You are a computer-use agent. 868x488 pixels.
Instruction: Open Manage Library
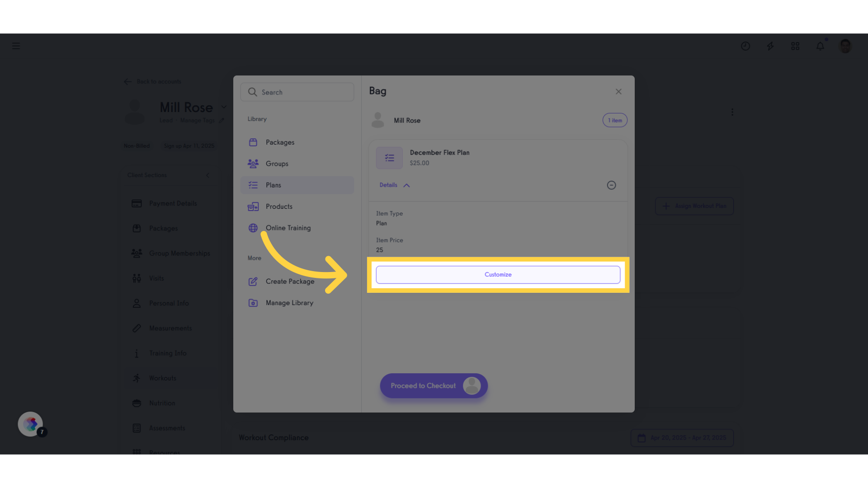[297, 303]
